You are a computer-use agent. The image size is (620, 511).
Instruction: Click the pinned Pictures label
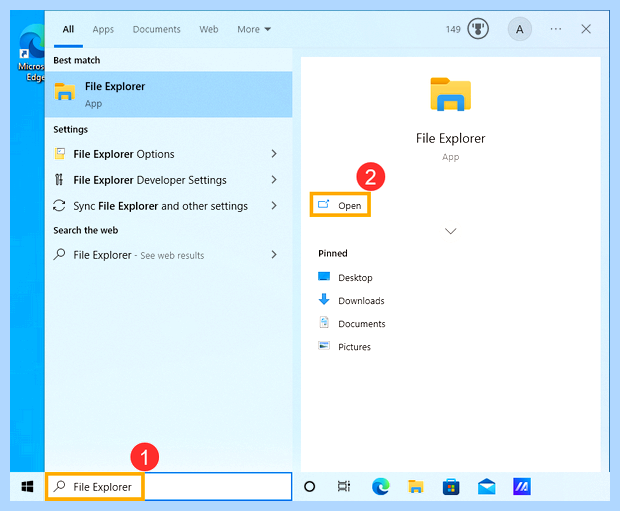point(354,346)
